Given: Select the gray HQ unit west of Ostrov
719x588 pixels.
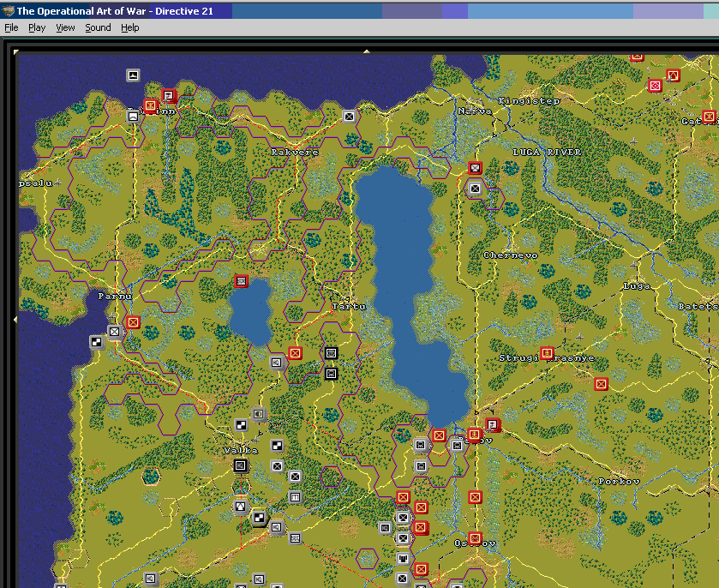Looking at the screenshot, I should 385,528.
